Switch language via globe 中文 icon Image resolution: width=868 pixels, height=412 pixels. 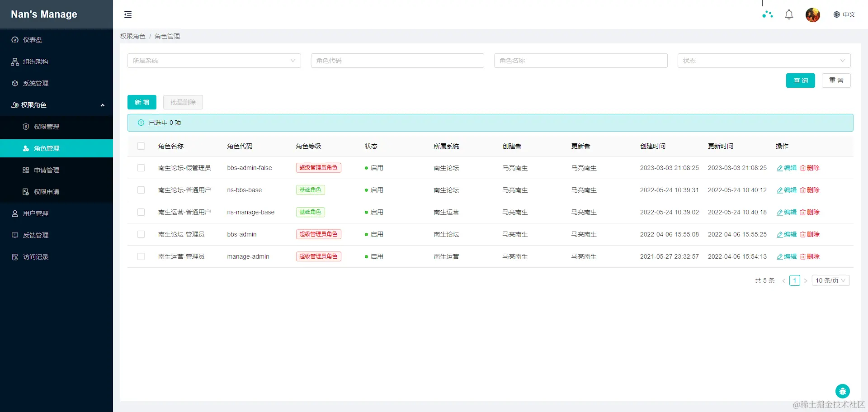(844, 14)
